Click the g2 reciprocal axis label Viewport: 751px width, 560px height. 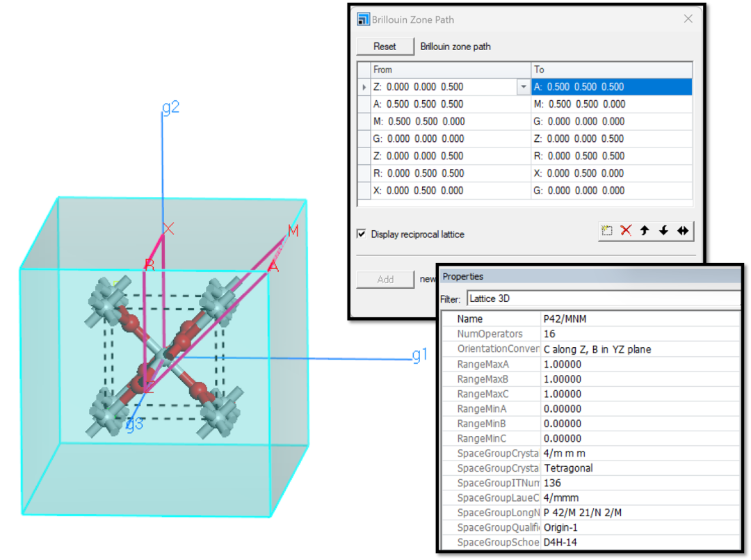[170, 107]
